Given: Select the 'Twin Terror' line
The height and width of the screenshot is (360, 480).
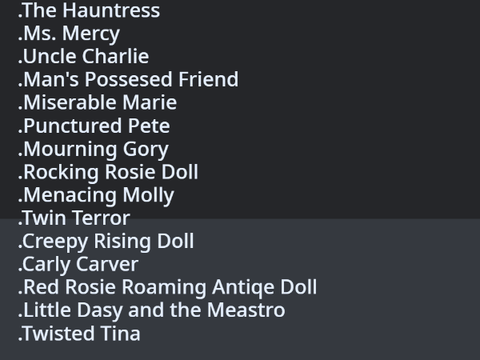Looking at the screenshot, I should (74, 218).
